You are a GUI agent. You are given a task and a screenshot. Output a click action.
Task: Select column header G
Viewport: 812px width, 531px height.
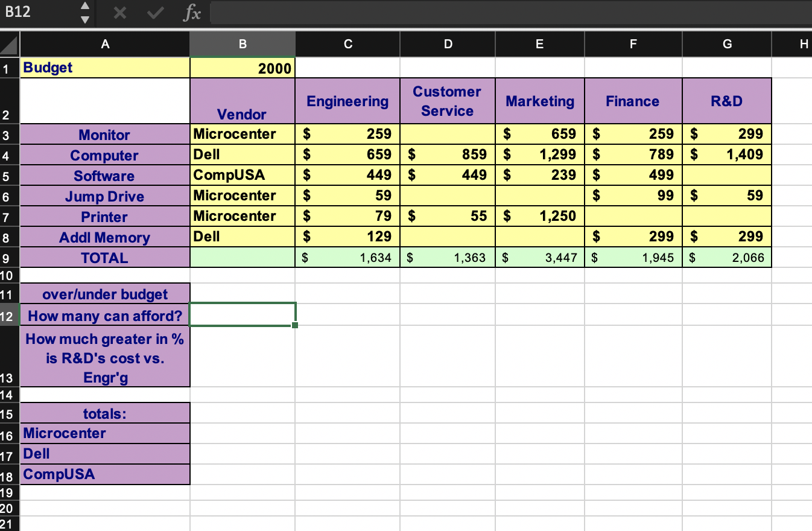726,43
